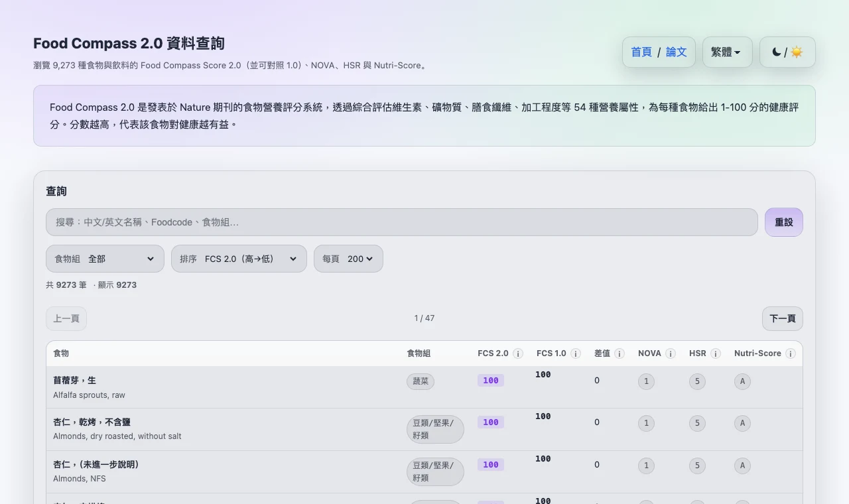Click the 上一頁 previous page button
The height and width of the screenshot is (504, 849).
coord(66,318)
